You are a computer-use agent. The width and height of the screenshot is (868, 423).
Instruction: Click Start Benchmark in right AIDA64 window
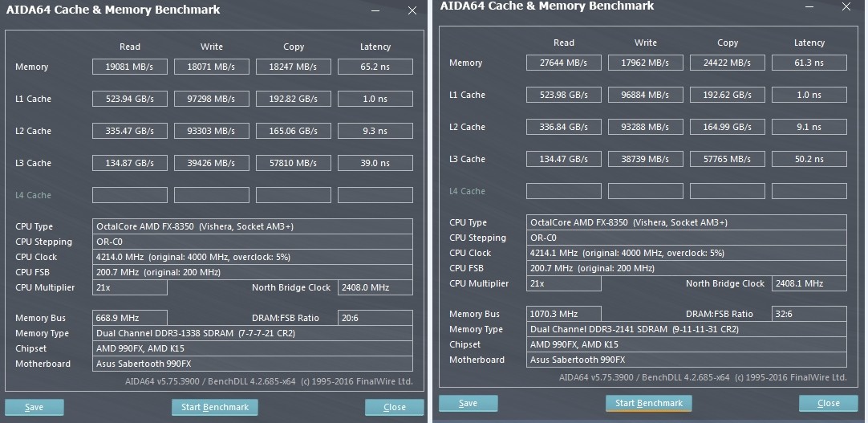click(x=649, y=403)
